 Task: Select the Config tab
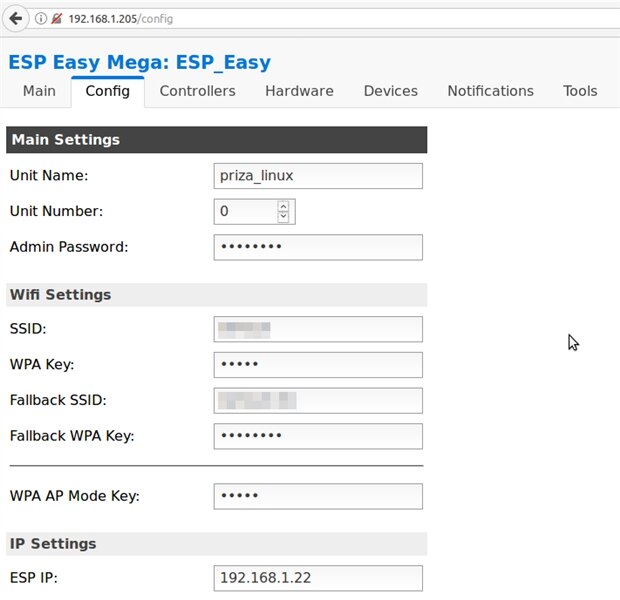coord(108,91)
